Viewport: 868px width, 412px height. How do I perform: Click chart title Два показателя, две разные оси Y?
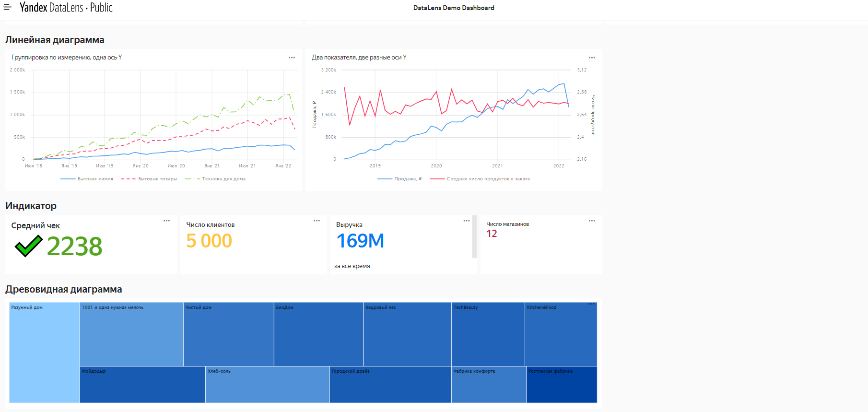pyautogui.click(x=359, y=57)
